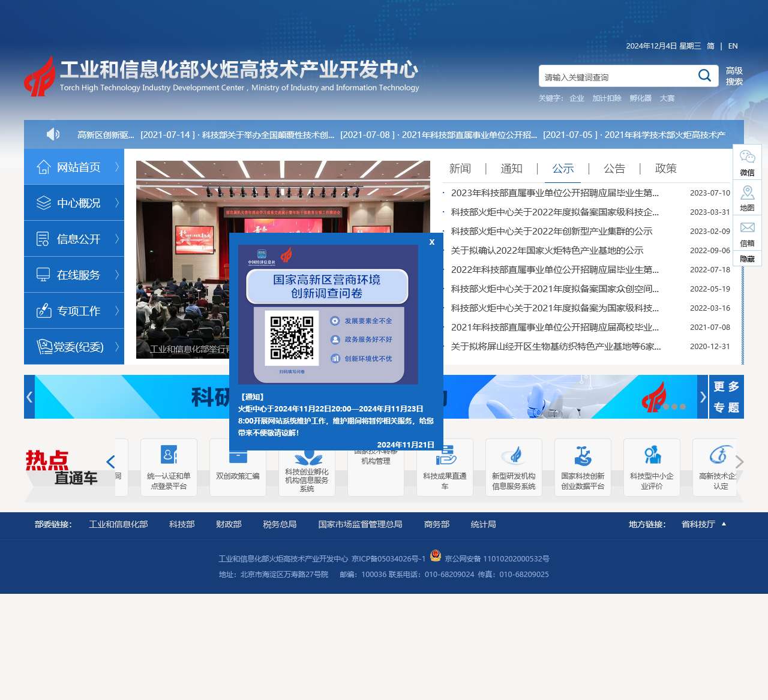Close the notice popup with the x

pyautogui.click(x=432, y=242)
